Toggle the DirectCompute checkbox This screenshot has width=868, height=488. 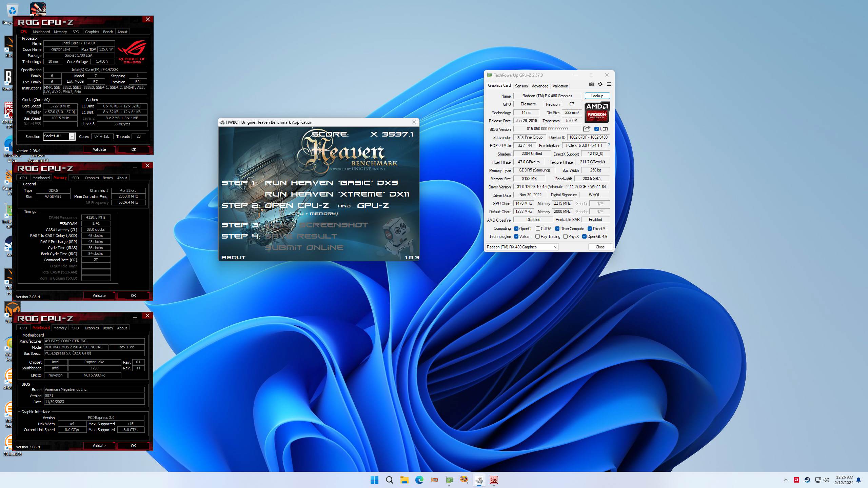pyautogui.click(x=557, y=229)
